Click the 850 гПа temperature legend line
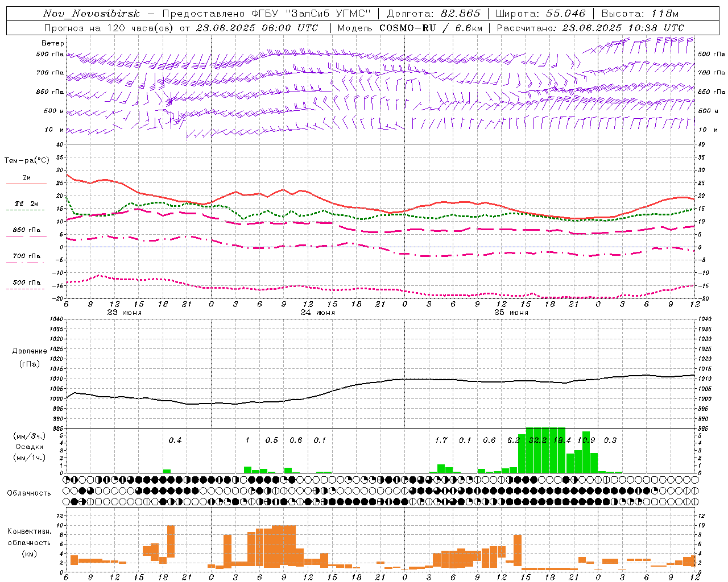The height and width of the screenshot is (582, 728). 25,236
